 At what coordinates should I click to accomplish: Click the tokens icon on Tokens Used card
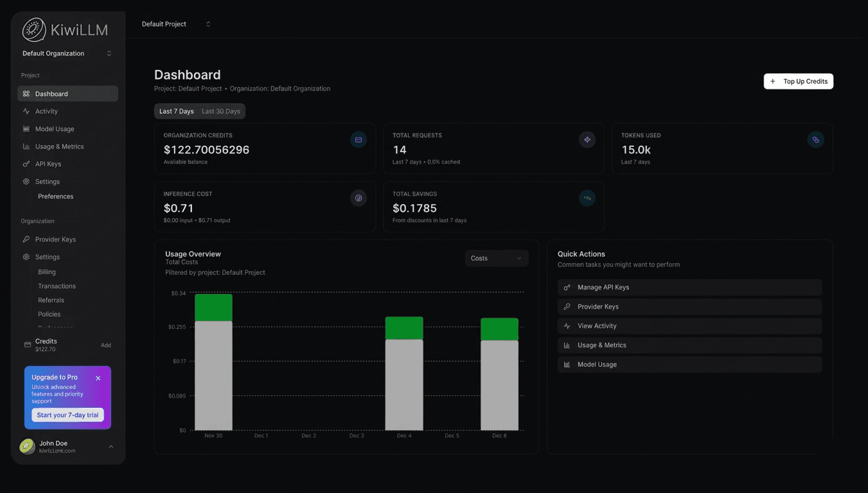click(815, 139)
